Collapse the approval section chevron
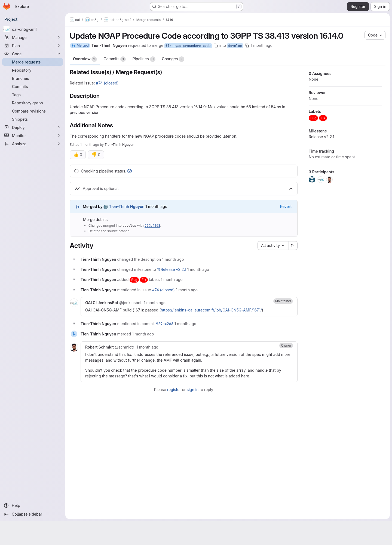392x545 pixels. 291,189
